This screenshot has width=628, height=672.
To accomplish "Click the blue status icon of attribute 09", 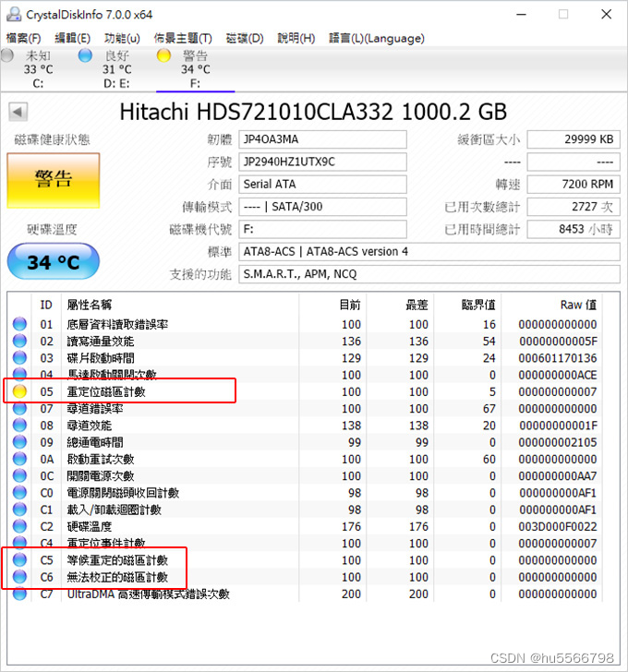I will click(x=19, y=442).
